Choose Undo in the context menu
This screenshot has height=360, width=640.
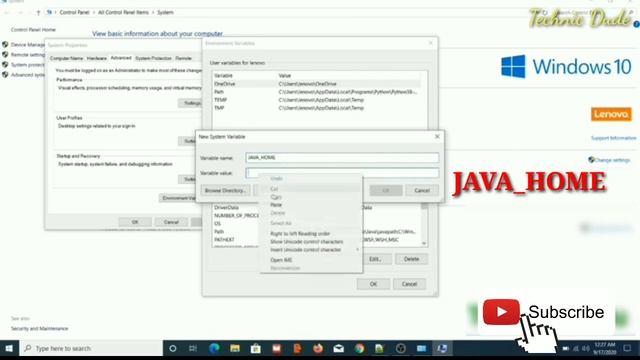click(276, 178)
